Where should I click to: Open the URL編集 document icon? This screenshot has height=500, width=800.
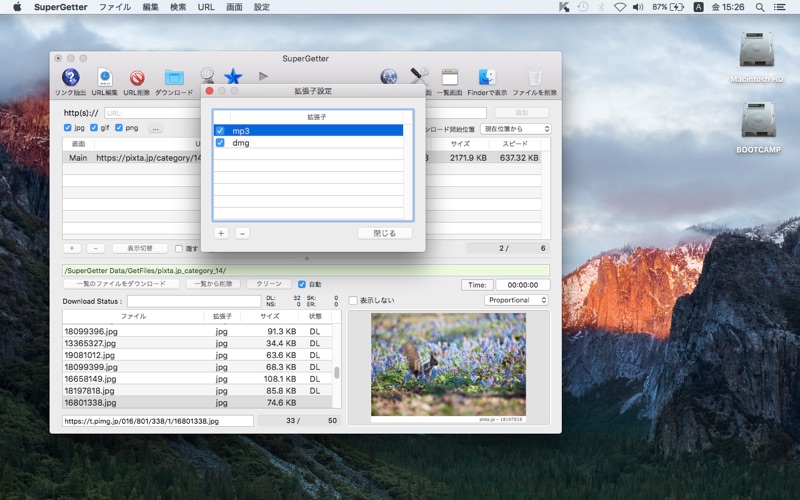[x=105, y=78]
